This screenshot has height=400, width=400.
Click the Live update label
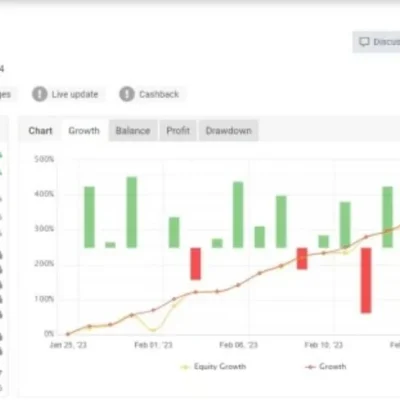[75, 95]
